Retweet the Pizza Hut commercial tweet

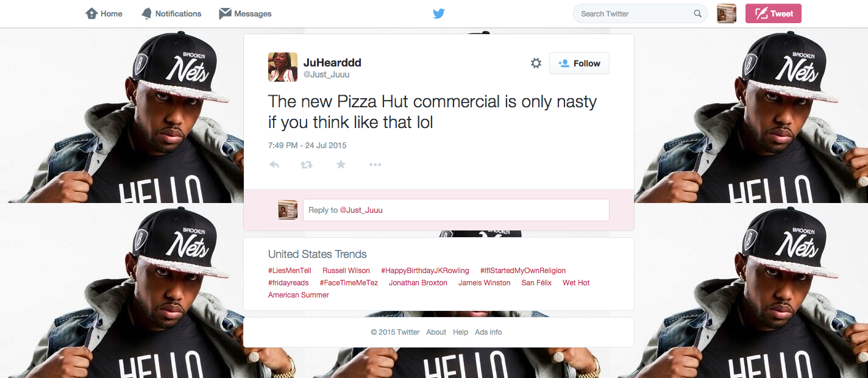307,165
